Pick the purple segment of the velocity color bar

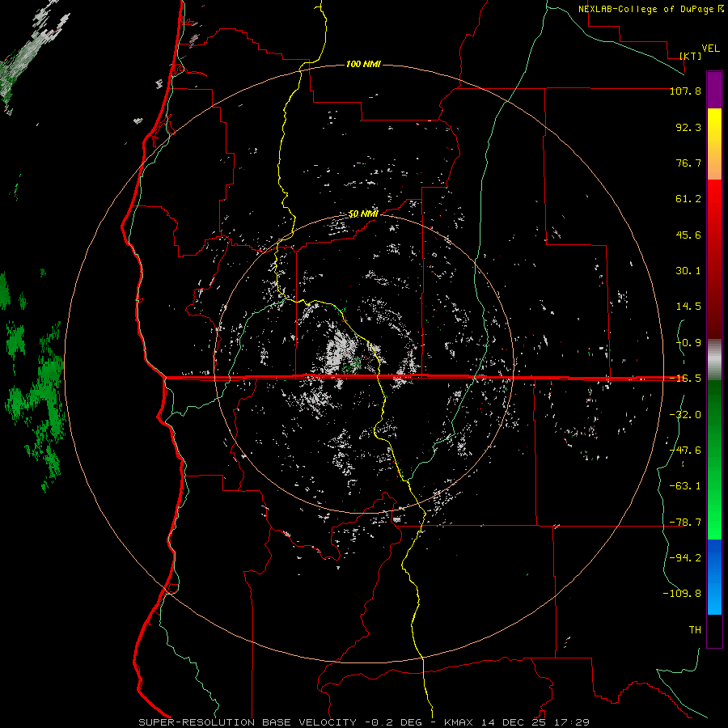coord(714,91)
